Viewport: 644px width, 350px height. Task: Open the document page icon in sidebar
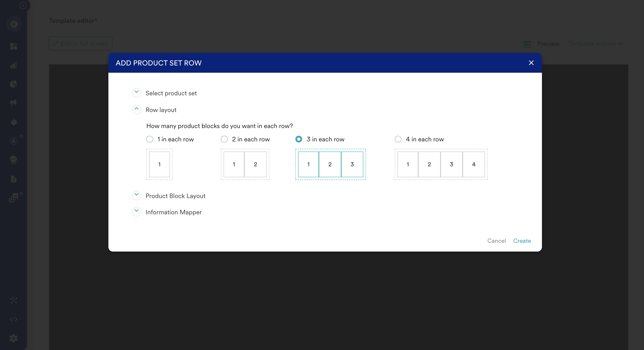[14, 179]
